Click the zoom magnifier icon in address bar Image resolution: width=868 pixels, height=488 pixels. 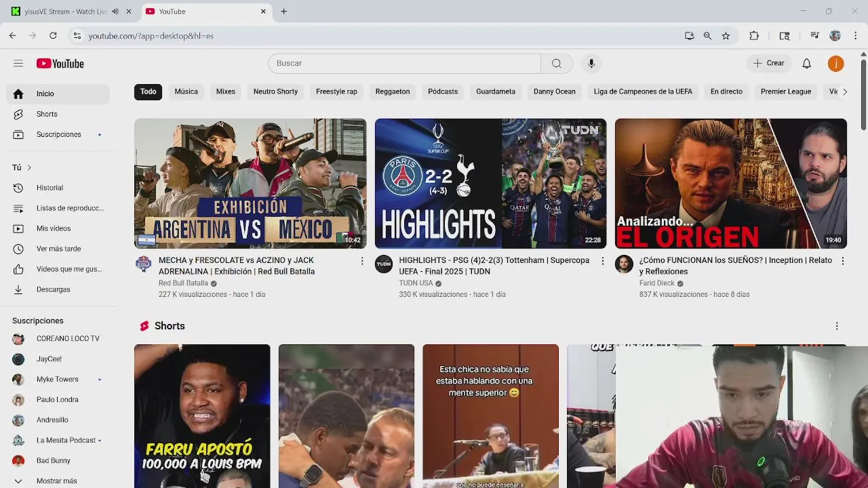point(707,36)
